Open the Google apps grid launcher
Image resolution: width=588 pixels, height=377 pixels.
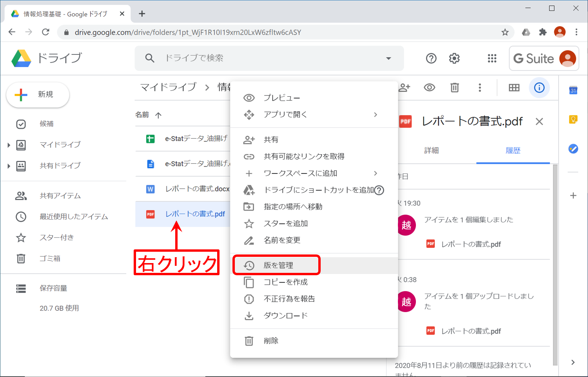[x=492, y=58]
